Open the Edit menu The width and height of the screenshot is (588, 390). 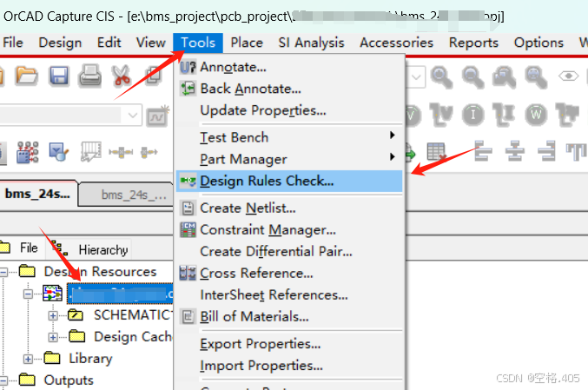pos(109,43)
